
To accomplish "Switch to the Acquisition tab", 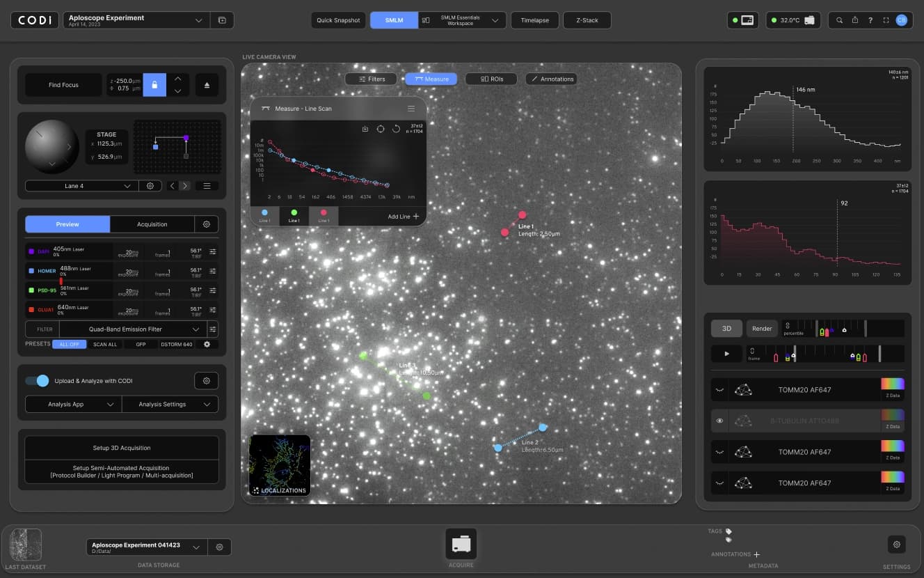I will coord(152,224).
